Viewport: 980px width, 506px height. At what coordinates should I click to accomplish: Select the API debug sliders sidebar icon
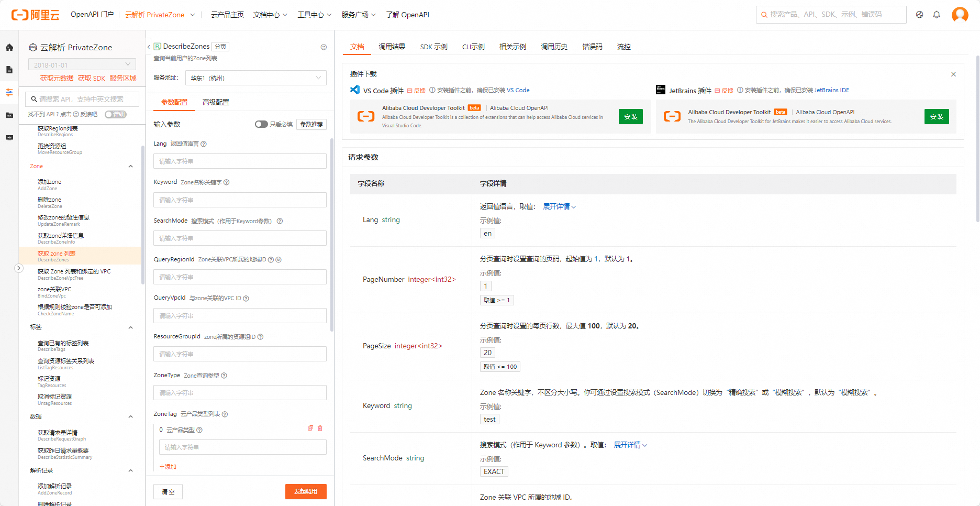click(x=9, y=92)
